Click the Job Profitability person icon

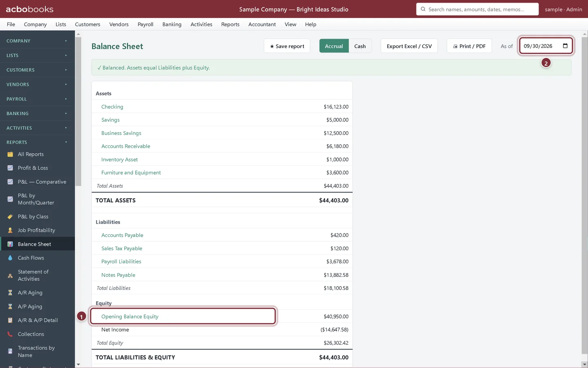click(x=10, y=231)
